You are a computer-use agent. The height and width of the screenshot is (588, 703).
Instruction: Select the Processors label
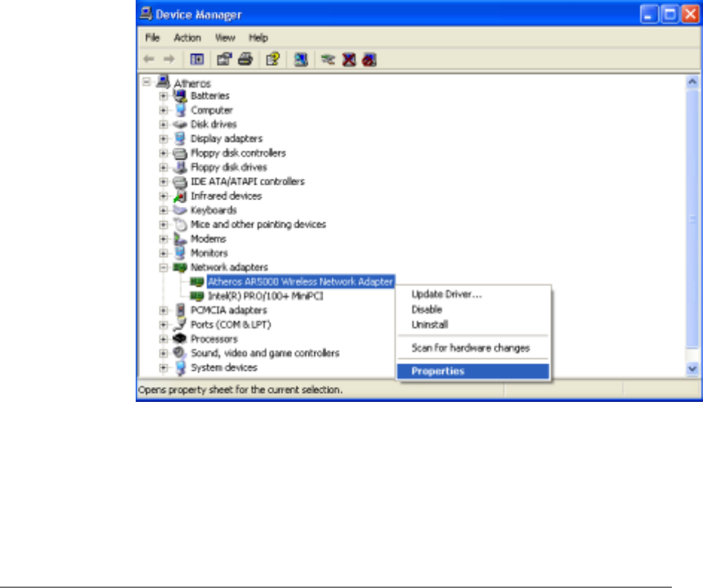point(214,339)
